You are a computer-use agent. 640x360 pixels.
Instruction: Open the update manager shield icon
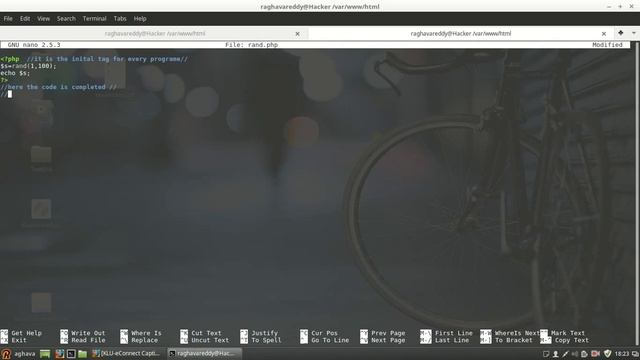(607, 354)
